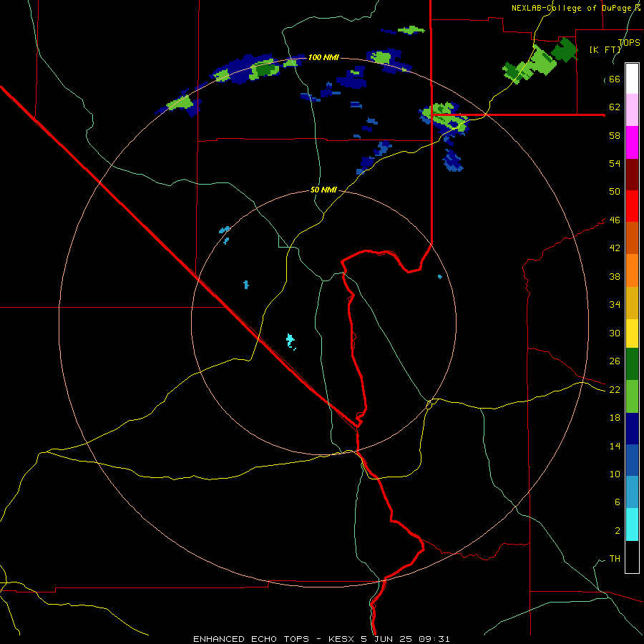Pick the yellow segment of the color scale
The height and width of the screenshot is (644, 644).
(x=632, y=333)
